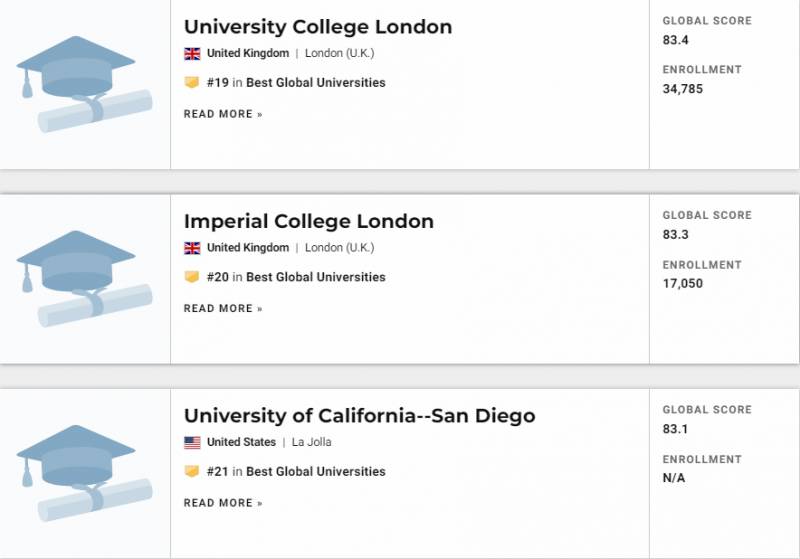This screenshot has width=800, height=559.
Task: Open the University College London title link
Action: tap(318, 27)
